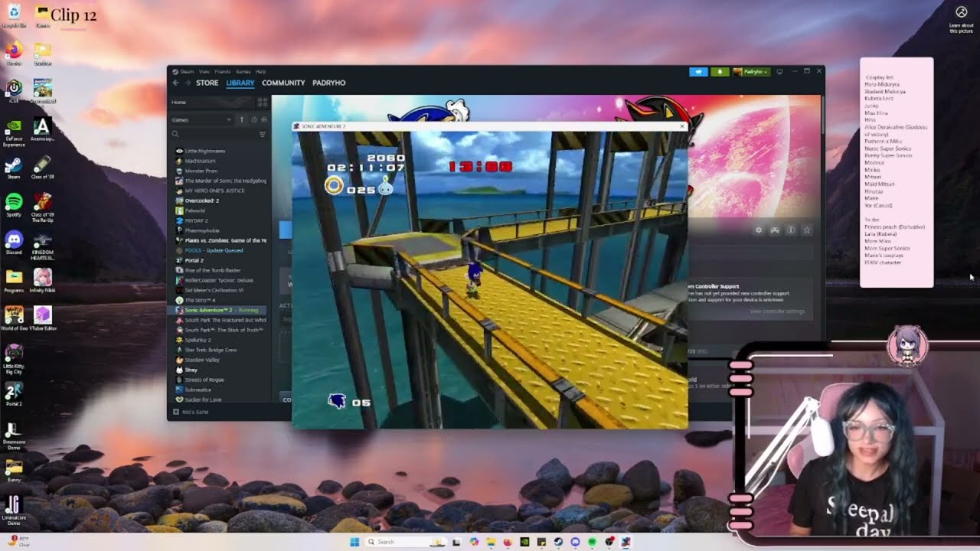Click the Add a Game plus icon

[176, 412]
